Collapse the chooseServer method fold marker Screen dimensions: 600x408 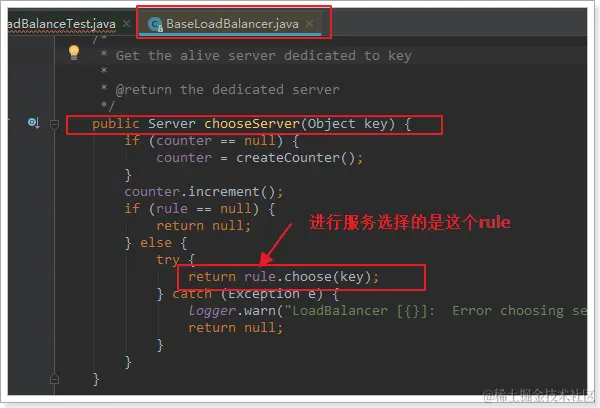pos(54,124)
